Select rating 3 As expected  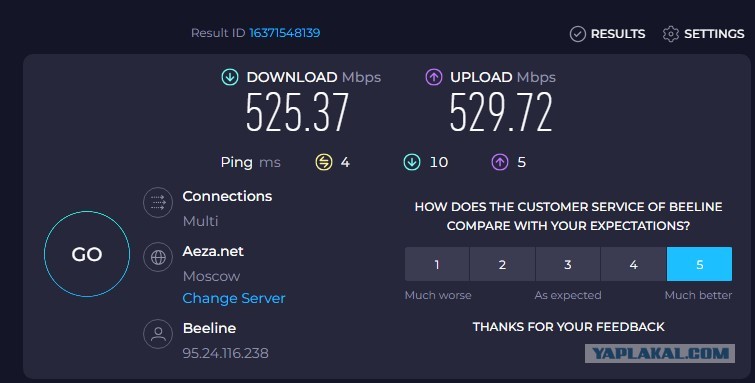568,264
